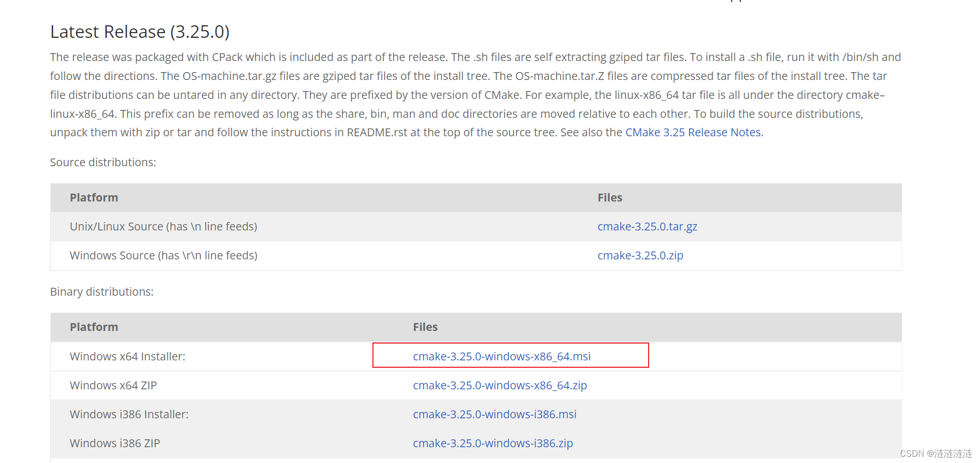Download the windows-x86_64.zip binary archive
Viewport: 980px width, 463px height.
point(500,386)
